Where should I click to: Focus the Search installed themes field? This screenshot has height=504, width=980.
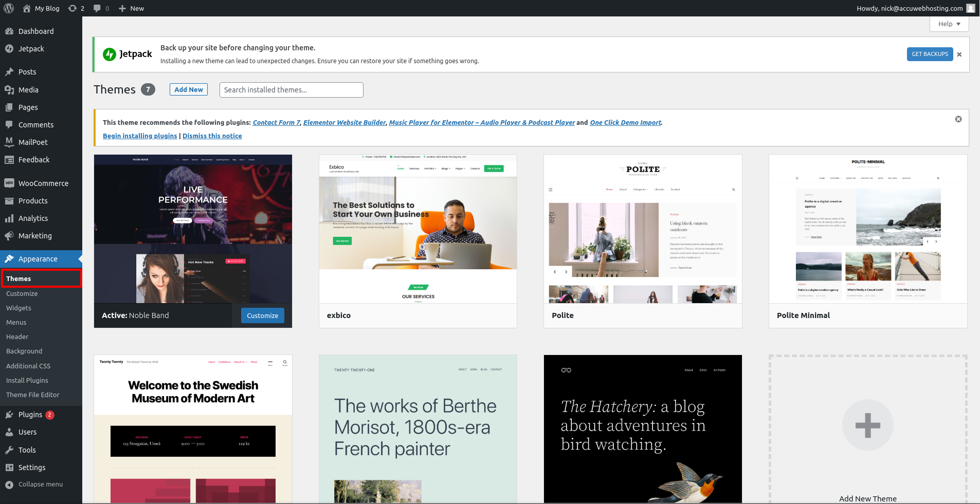point(292,90)
